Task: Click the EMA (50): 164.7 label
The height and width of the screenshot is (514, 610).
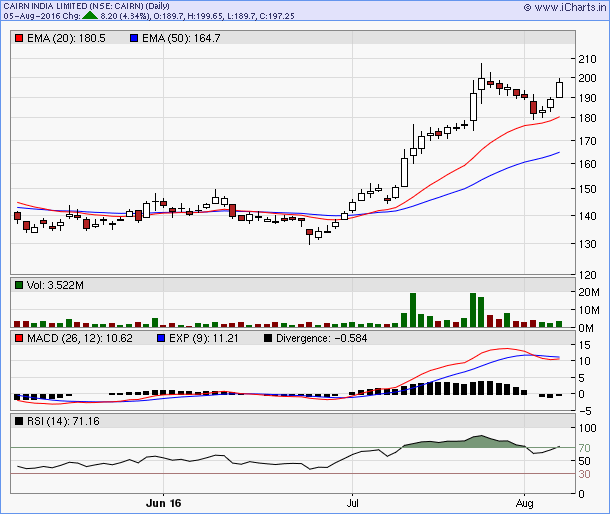Action: tap(181, 38)
